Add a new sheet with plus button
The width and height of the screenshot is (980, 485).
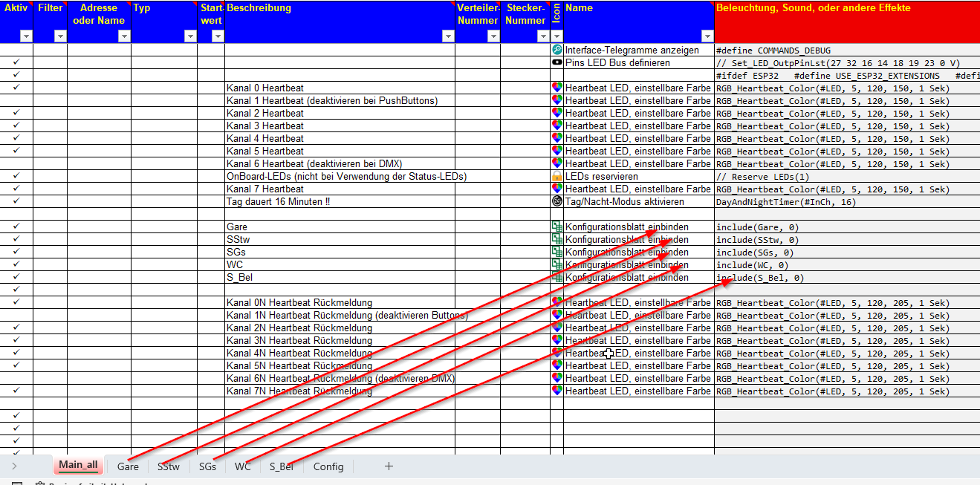pos(389,466)
